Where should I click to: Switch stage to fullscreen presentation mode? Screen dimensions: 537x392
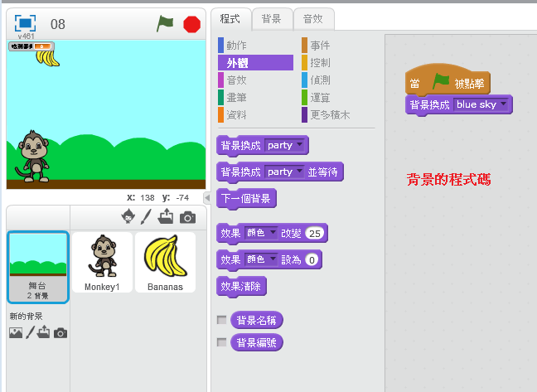click(26, 24)
